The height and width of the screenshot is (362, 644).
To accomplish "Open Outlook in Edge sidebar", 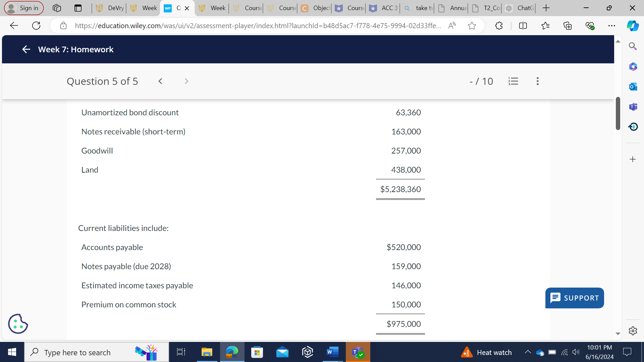I will tap(633, 87).
